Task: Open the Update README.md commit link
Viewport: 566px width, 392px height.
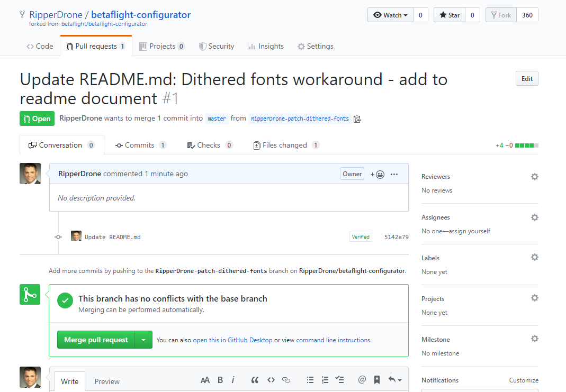Action: (x=113, y=237)
